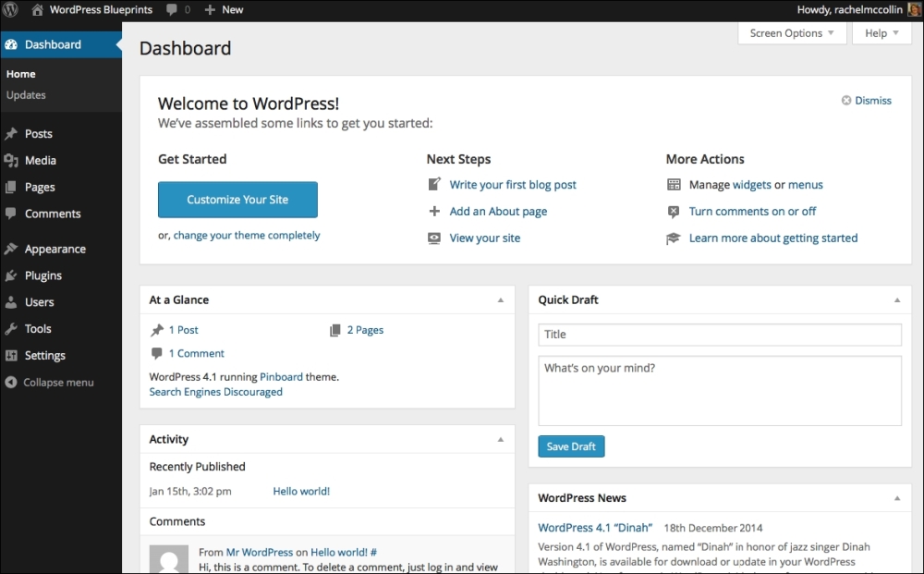Click the comments off icon under More Actions
This screenshot has height=574, width=924.
coord(674,212)
